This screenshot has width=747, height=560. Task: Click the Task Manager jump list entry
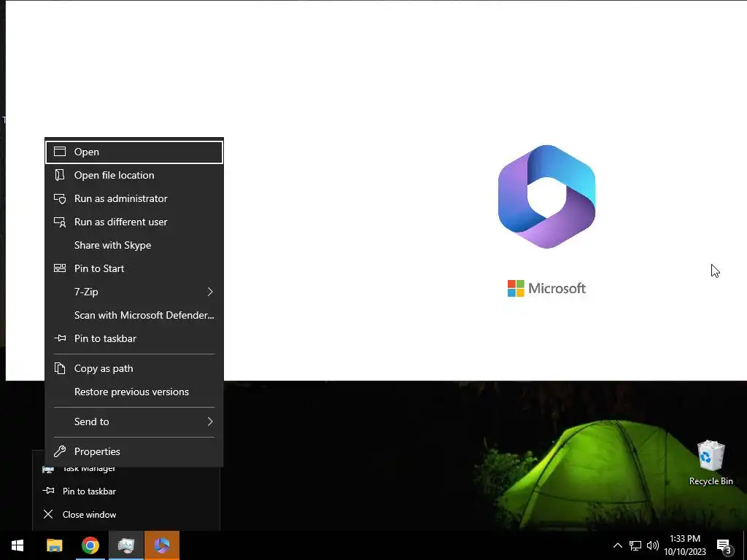126,469
